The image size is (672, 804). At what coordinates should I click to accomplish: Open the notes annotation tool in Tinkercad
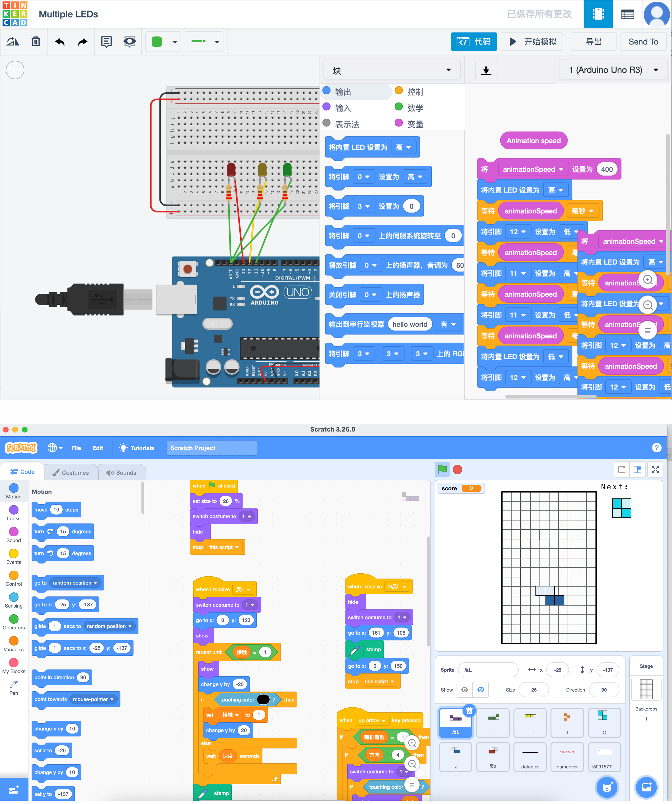107,41
